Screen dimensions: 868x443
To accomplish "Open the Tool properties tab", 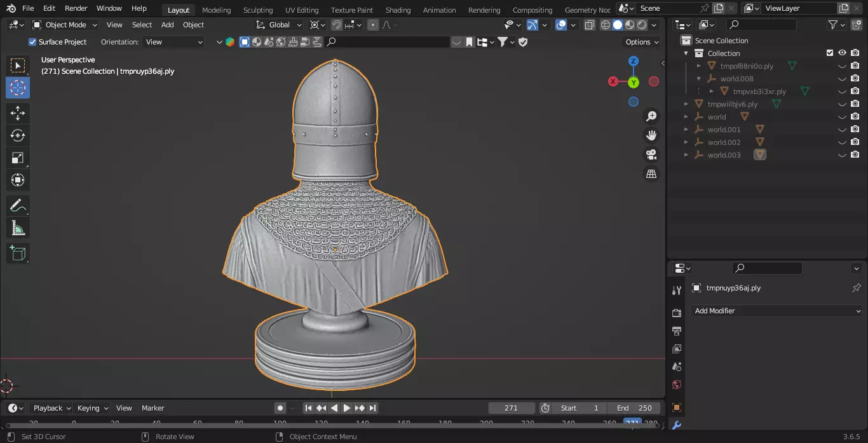I will (677, 290).
